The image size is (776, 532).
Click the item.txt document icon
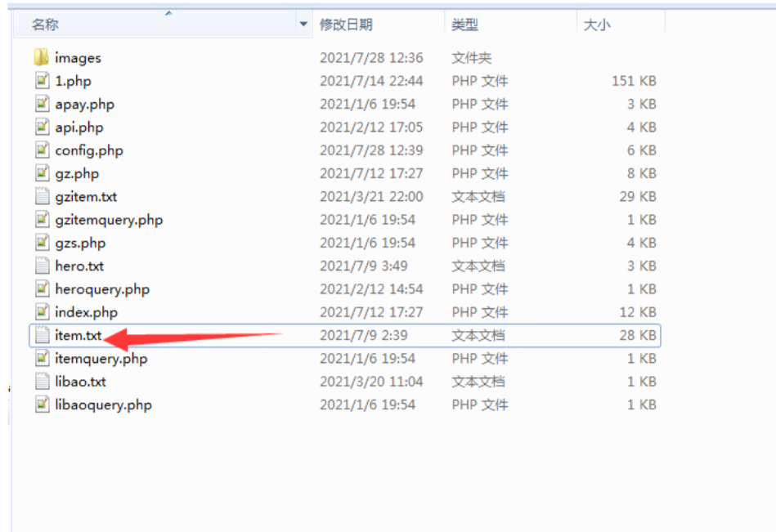coord(42,335)
